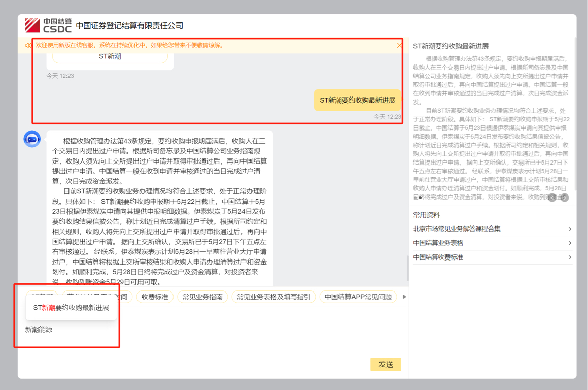Image resolution: width=588 pixels, height=390 pixels.
Task: Show the next slide in right panel carousel
Action: click(x=564, y=198)
